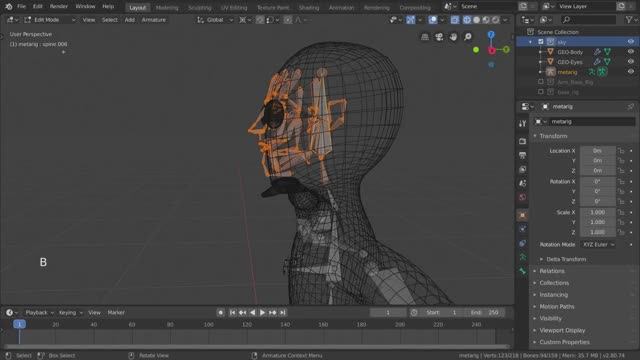This screenshot has width=640, height=360.
Task: Open the Armature menu in viewport header
Action: click(x=153, y=20)
